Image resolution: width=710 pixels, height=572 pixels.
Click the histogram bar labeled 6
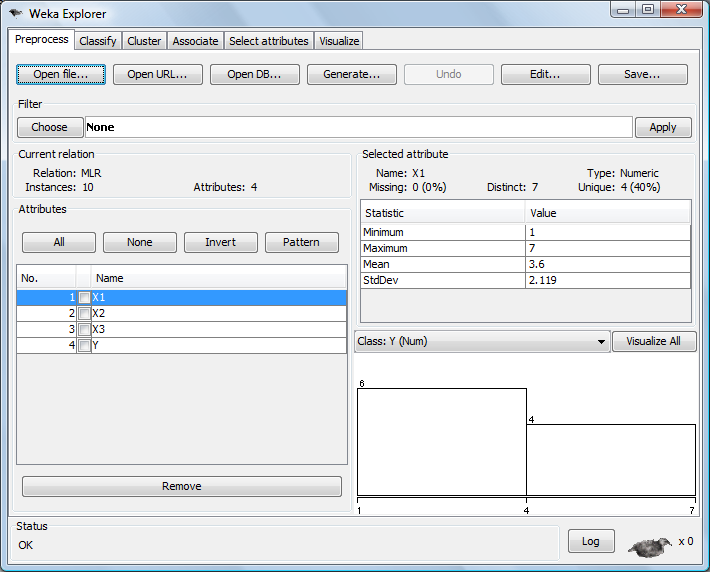(442, 442)
